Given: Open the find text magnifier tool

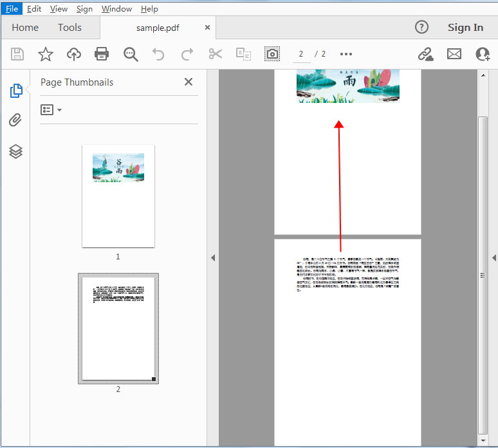Looking at the screenshot, I should (x=131, y=54).
